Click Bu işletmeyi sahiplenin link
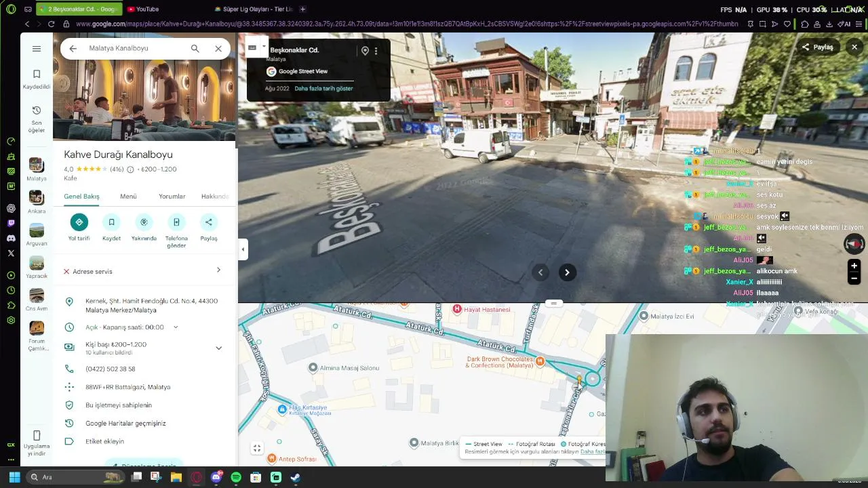868x488 pixels. pos(119,405)
